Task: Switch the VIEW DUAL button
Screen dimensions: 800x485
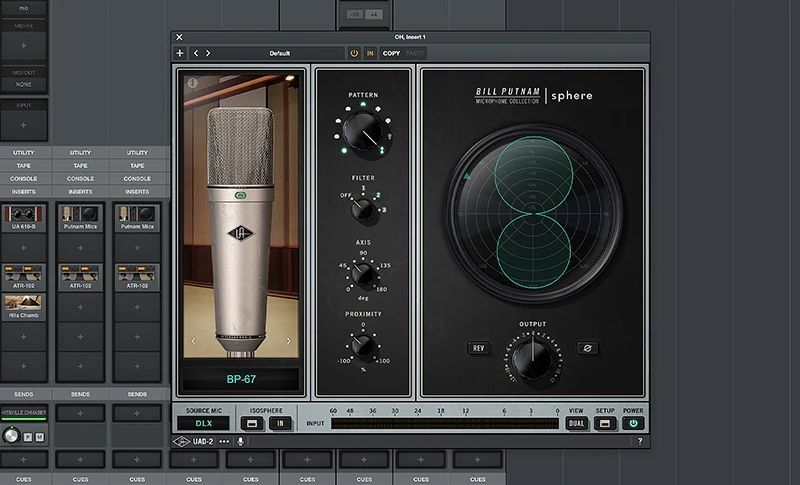Action: (x=577, y=423)
